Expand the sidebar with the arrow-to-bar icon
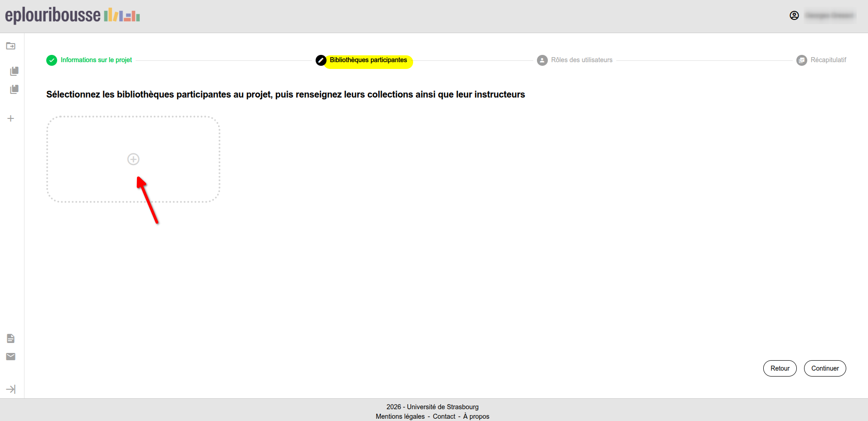This screenshot has width=868, height=421. tap(11, 389)
